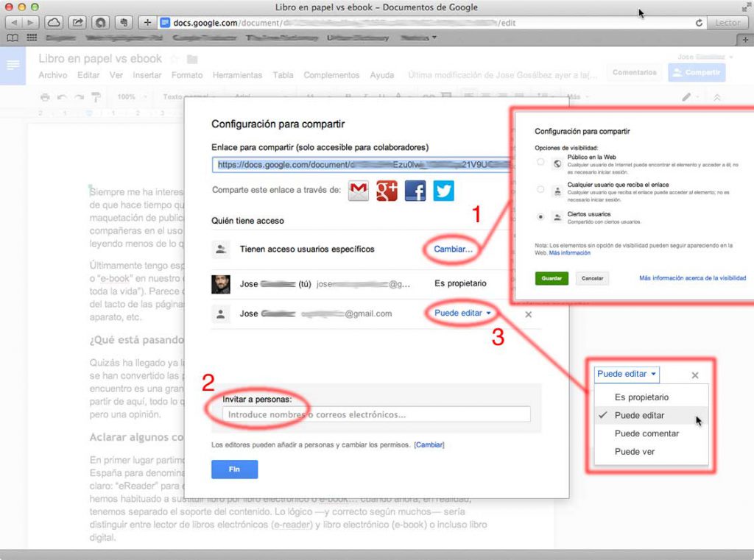The height and width of the screenshot is (560, 754).
Task: Star the document Libro en papel vs ebook
Action: coord(175,59)
